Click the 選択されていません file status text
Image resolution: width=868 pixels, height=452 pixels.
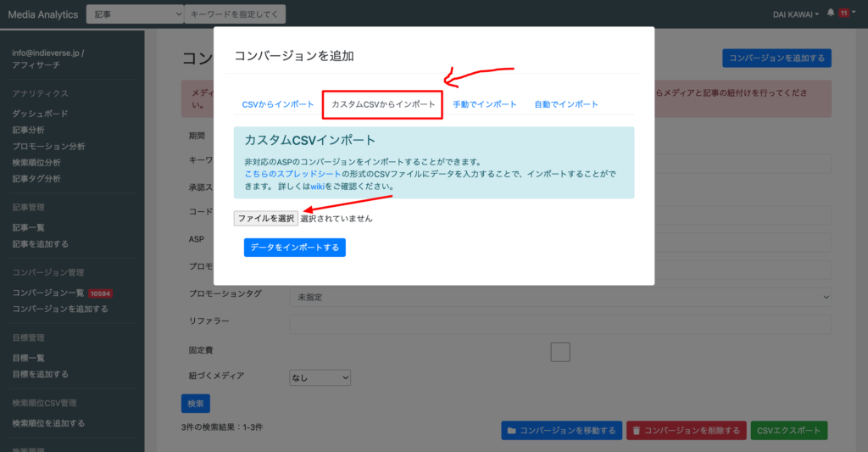[x=337, y=219]
